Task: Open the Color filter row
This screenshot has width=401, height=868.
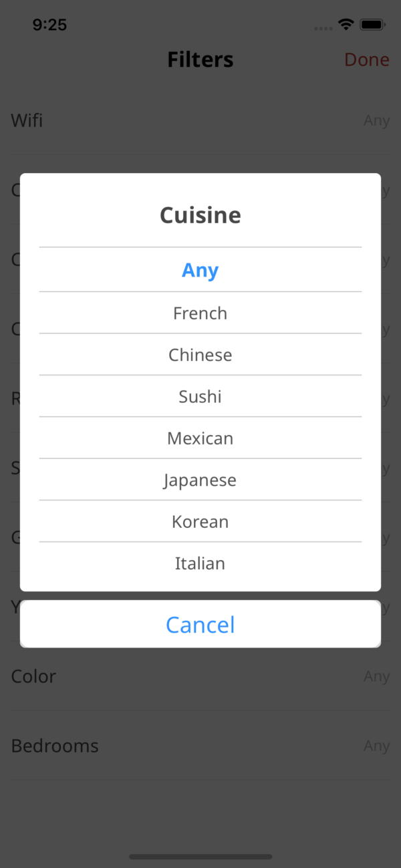Action: coord(33,676)
